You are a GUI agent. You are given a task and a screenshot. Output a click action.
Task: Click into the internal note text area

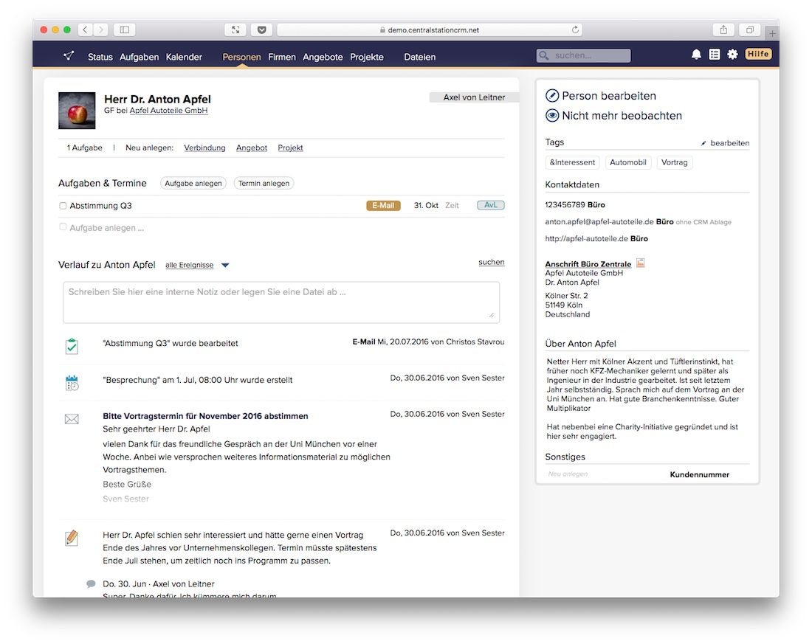(281, 302)
